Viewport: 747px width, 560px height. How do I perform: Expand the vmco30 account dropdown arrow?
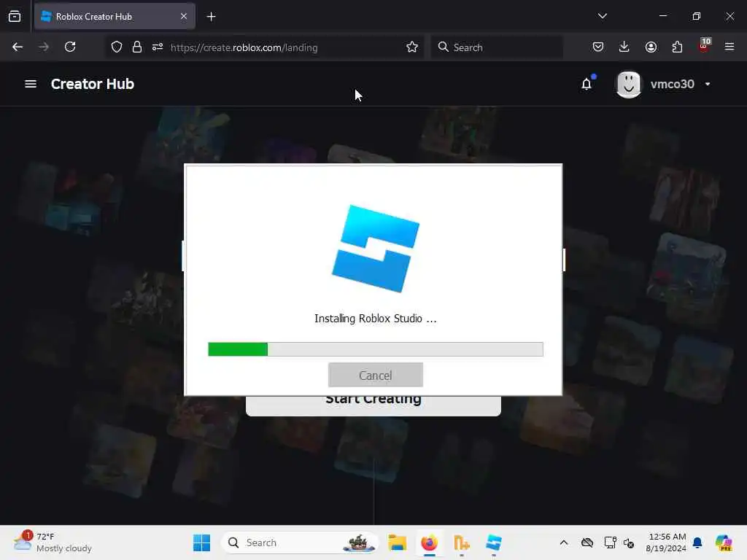(708, 85)
